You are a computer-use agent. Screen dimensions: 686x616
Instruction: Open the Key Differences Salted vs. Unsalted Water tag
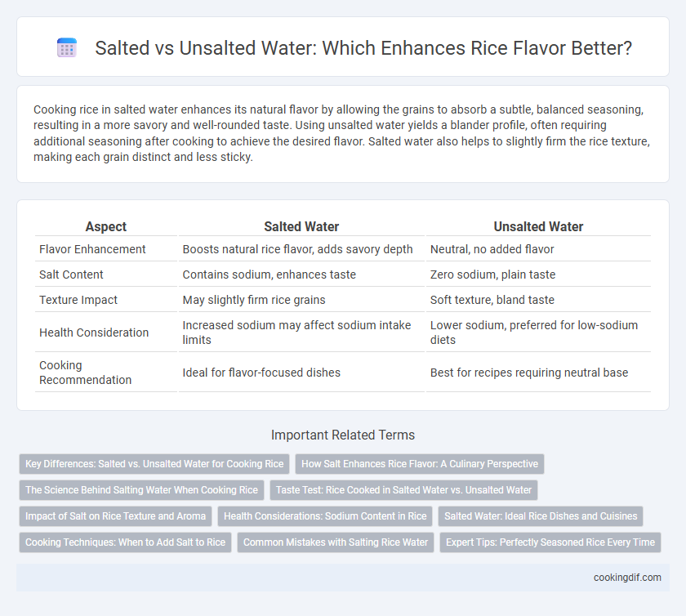154,464
